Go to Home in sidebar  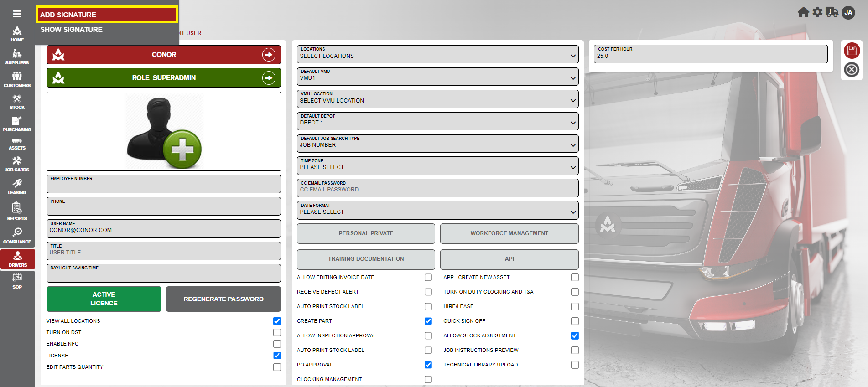17,34
